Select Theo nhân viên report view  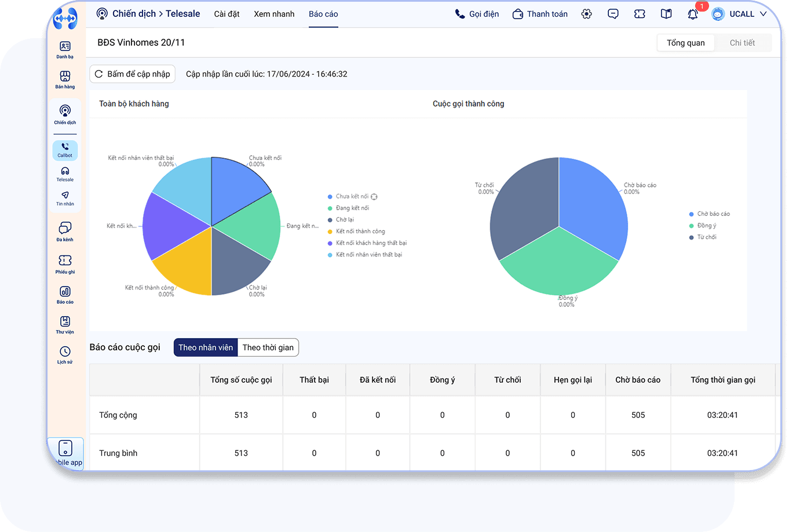(x=206, y=347)
